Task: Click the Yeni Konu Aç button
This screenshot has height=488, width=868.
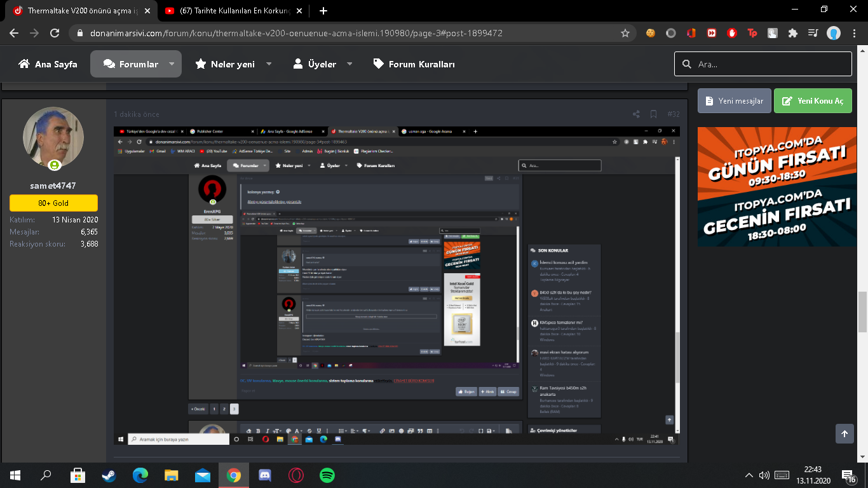Action: tap(813, 100)
